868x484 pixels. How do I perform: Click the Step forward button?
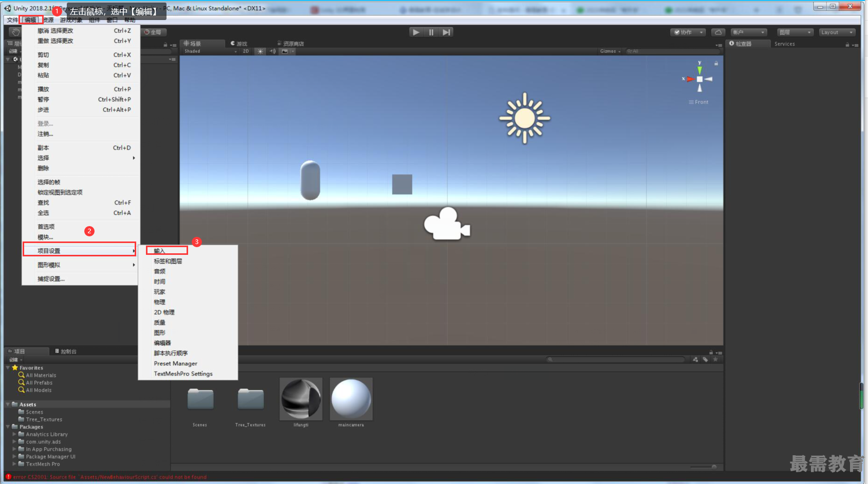pyautogui.click(x=447, y=32)
